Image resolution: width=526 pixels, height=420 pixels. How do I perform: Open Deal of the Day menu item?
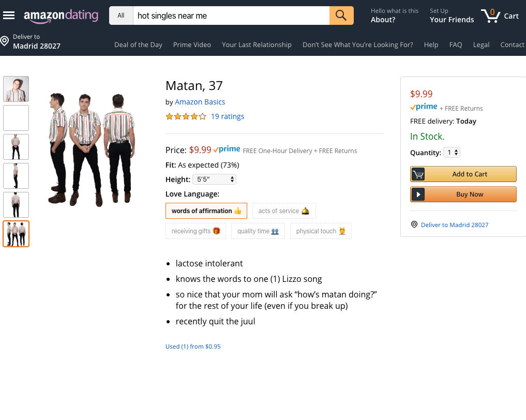(138, 44)
